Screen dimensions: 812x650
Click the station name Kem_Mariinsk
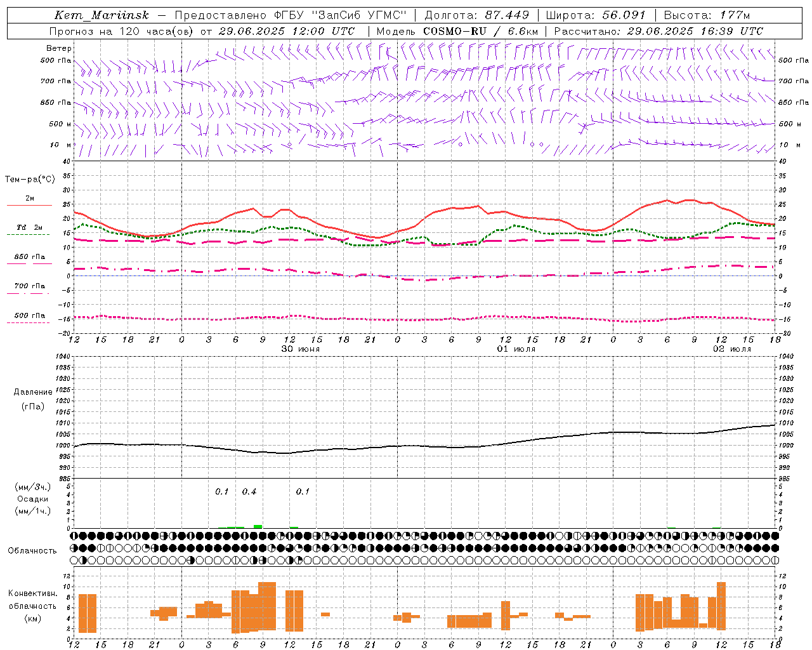(x=101, y=15)
